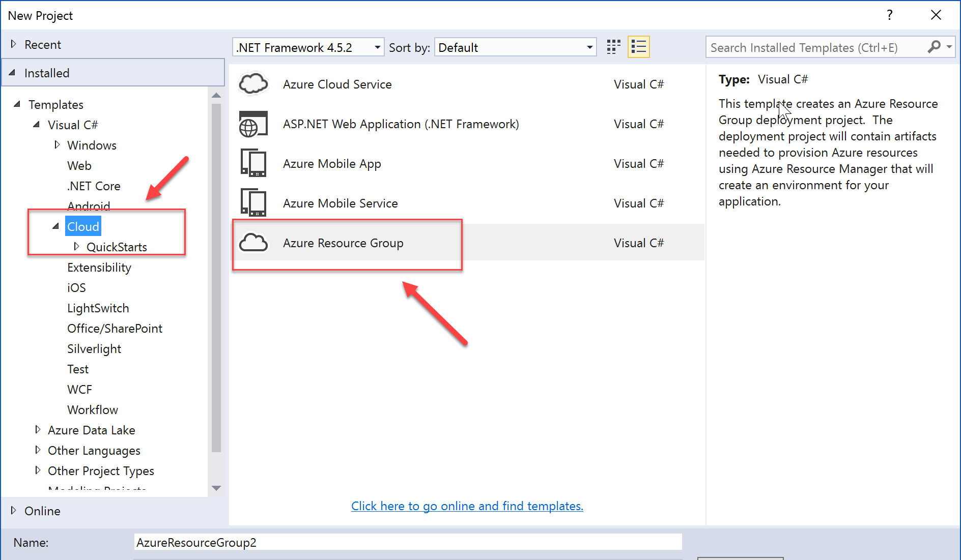Open the search options dropdown arrow
The width and height of the screenshot is (961, 560).
coord(949,47)
